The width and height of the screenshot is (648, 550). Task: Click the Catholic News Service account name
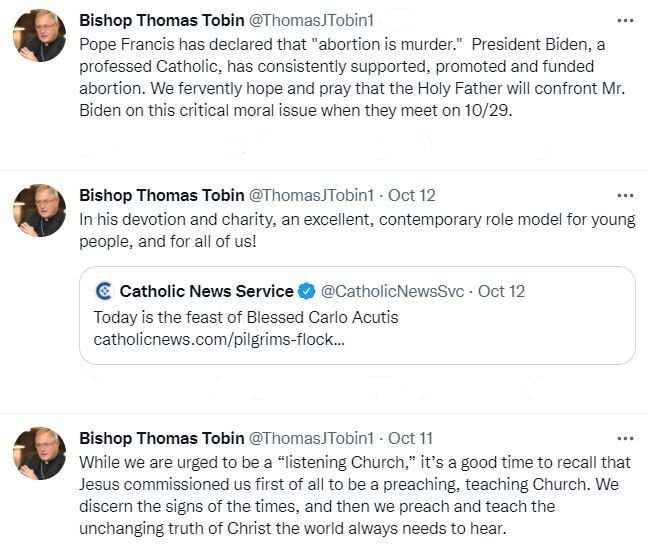206,291
